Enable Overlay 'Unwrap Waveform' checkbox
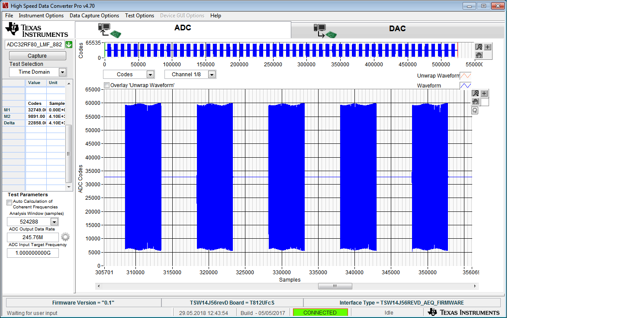Viewport: 644px width, 318px height. tap(107, 85)
